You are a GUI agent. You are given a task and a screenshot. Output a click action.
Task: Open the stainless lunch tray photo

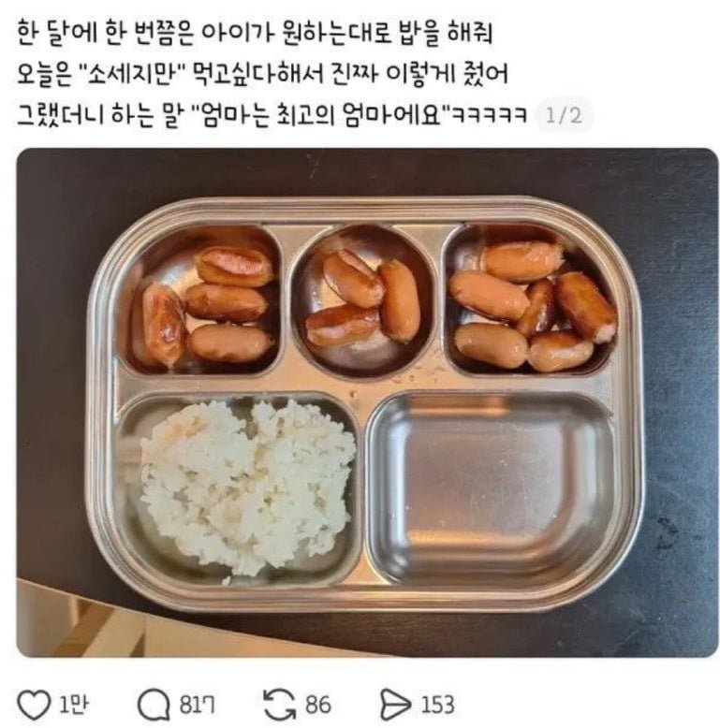[x=368, y=402]
